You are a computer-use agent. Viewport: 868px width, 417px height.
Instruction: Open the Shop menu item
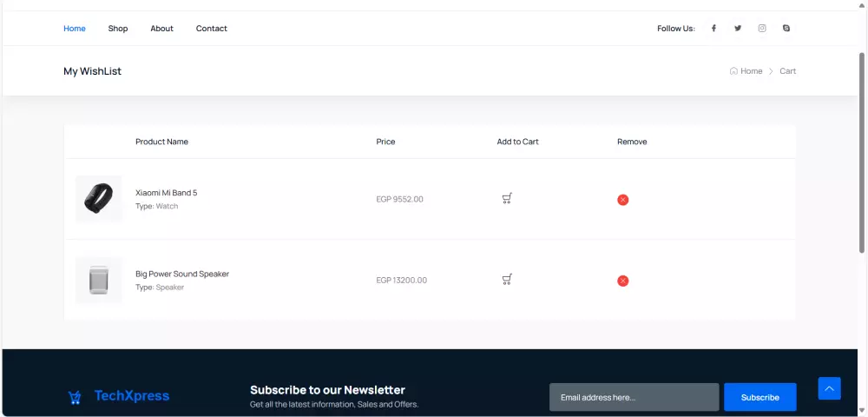(x=118, y=29)
